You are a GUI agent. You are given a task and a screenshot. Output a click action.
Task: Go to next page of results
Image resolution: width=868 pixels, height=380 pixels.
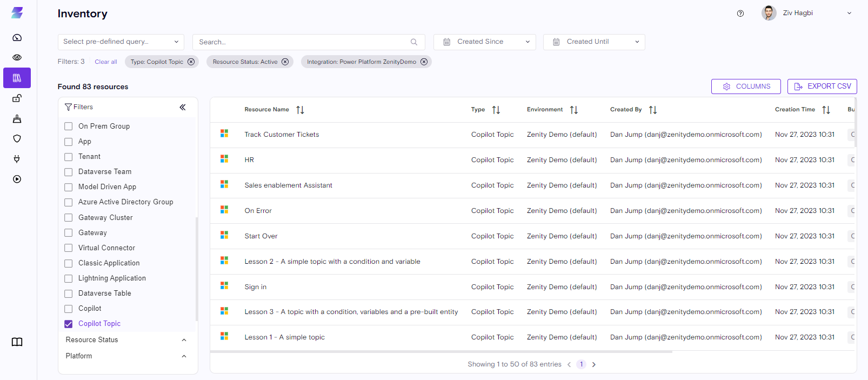[593, 364]
